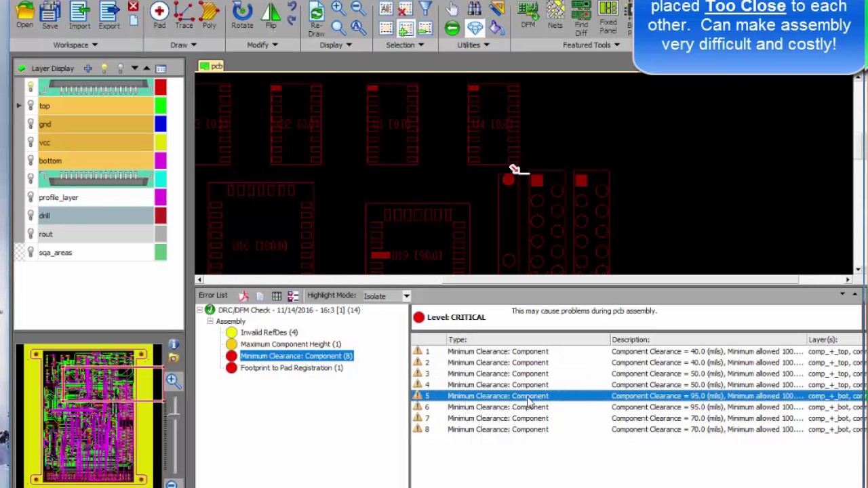Image resolution: width=868 pixels, height=488 pixels.
Task: Click the yellow color swatch of vcc layer
Action: (160, 142)
